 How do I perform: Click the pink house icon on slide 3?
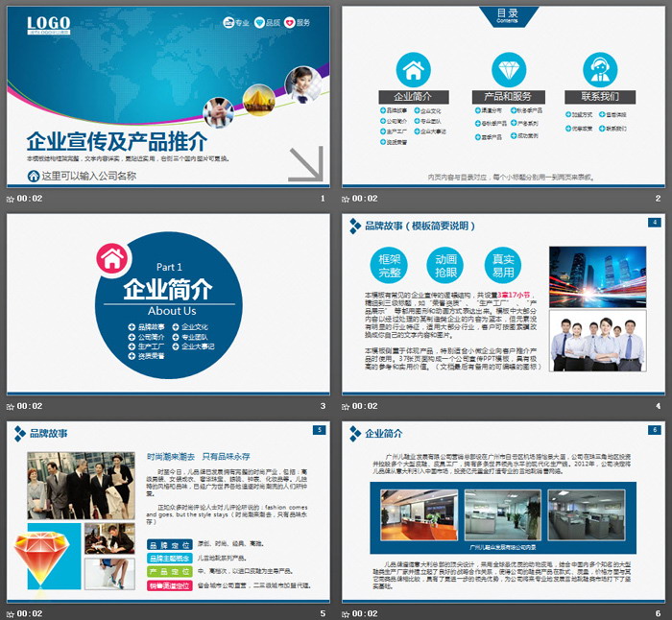pyautogui.click(x=113, y=259)
